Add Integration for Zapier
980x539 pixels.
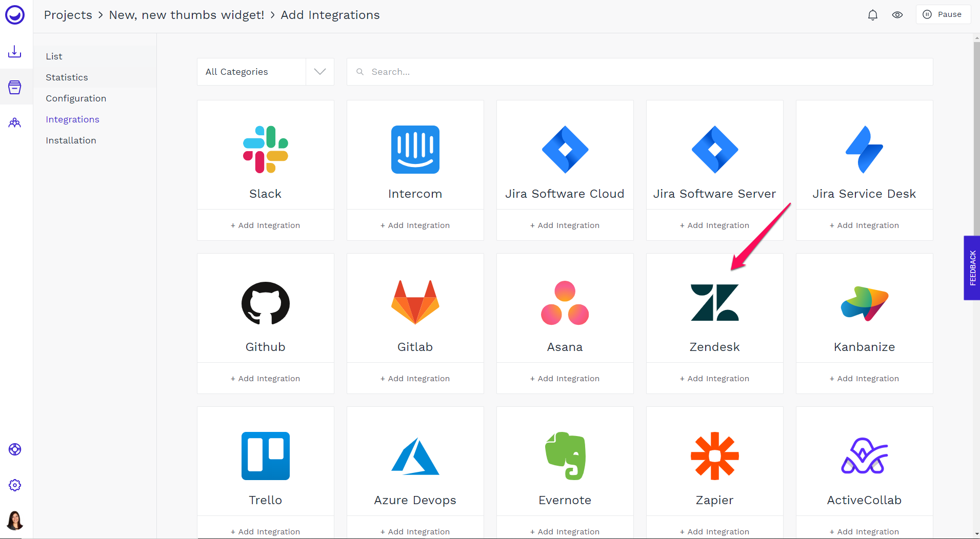(x=715, y=531)
